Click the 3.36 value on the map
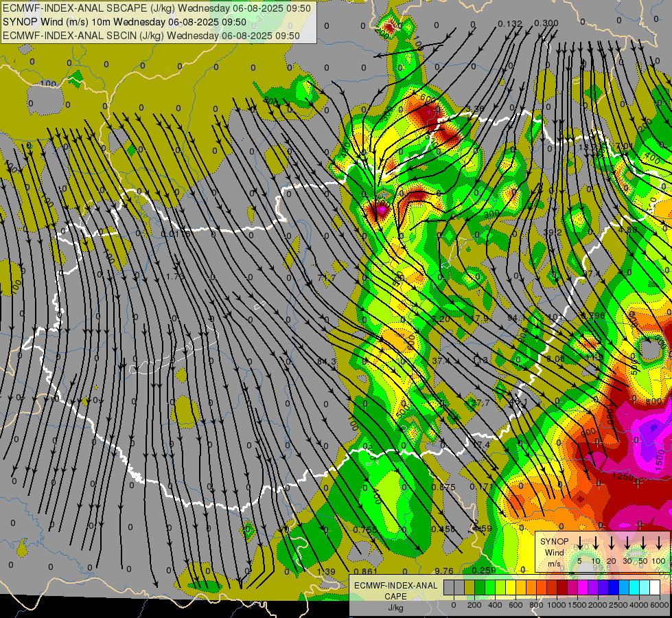This screenshot has width=672, height=618. coord(475,108)
